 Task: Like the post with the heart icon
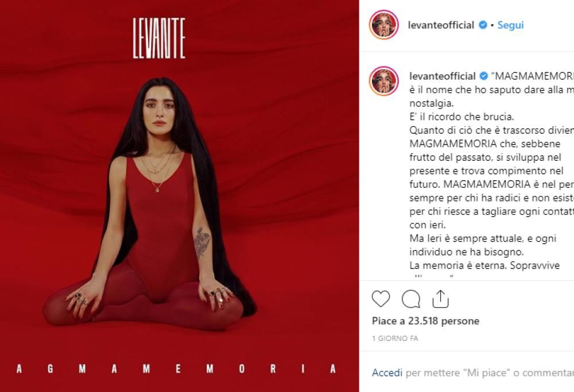point(381,298)
